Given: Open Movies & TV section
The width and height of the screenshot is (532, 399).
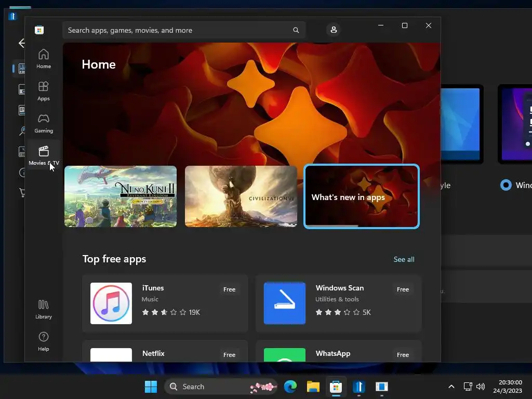Looking at the screenshot, I should (44, 155).
